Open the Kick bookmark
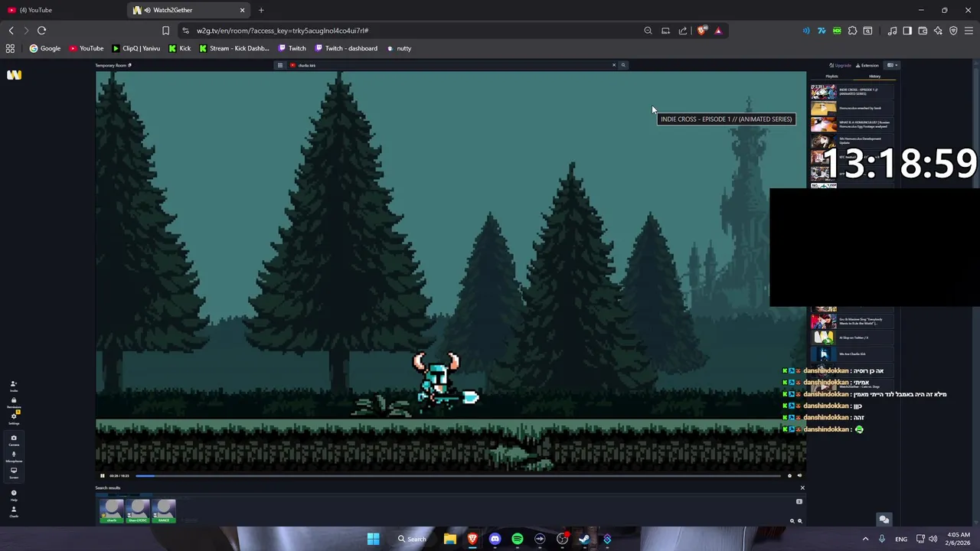The width and height of the screenshot is (980, 551). (x=179, y=48)
